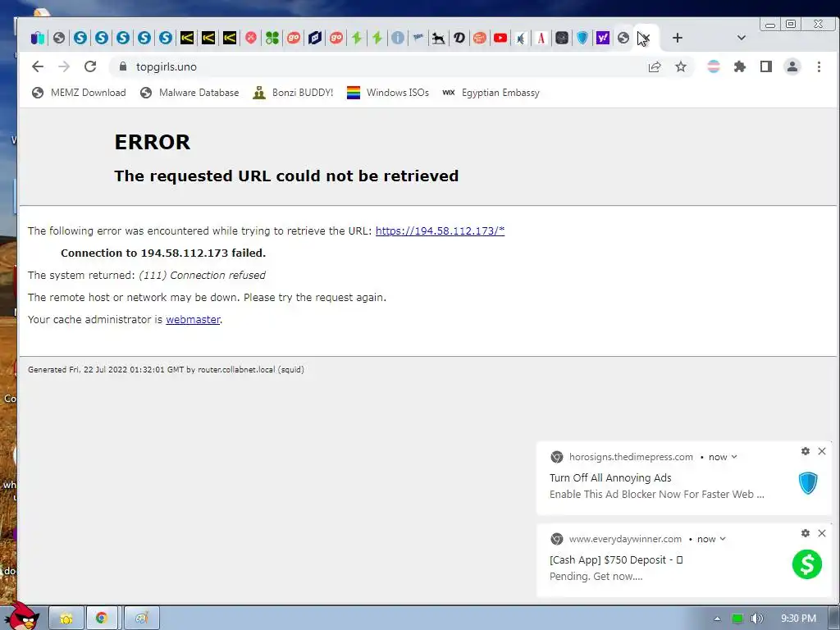Viewport: 840px width, 630px height.
Task: Go forward to the next page
Action: (64, 66)
